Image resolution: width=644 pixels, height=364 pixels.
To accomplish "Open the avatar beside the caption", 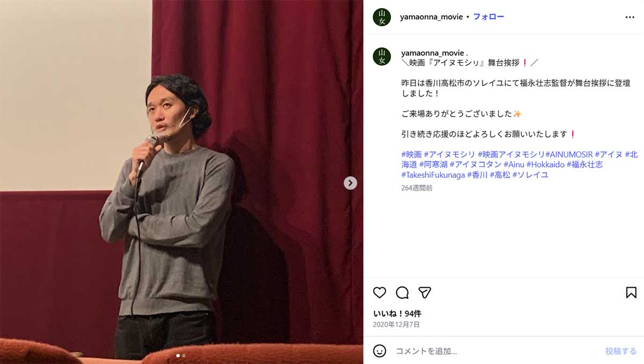I will tap(382, 56).
